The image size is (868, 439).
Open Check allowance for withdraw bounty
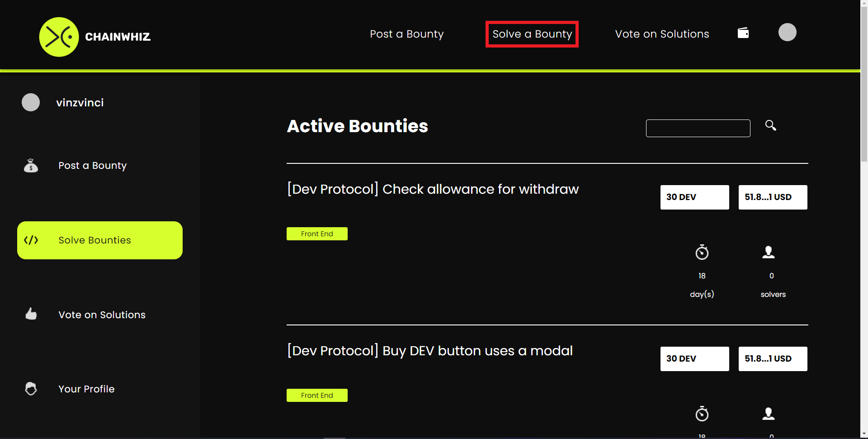click(433, 189)
